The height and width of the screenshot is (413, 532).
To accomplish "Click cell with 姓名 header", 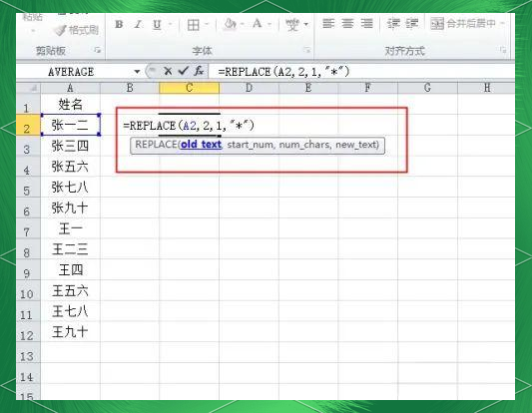I will (70, 105).
